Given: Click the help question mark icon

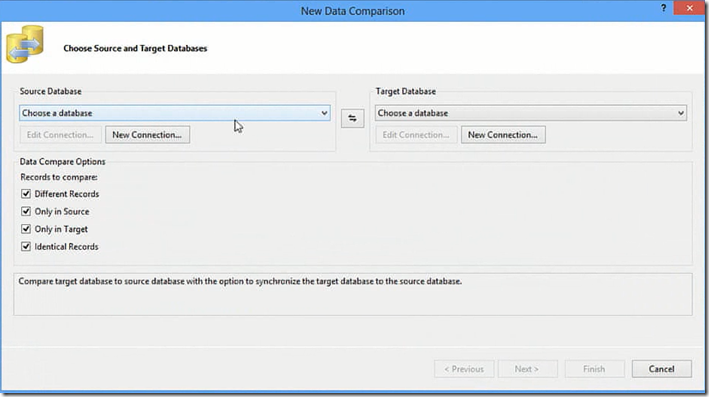Looking at the screenshot, I should [663, 9].
